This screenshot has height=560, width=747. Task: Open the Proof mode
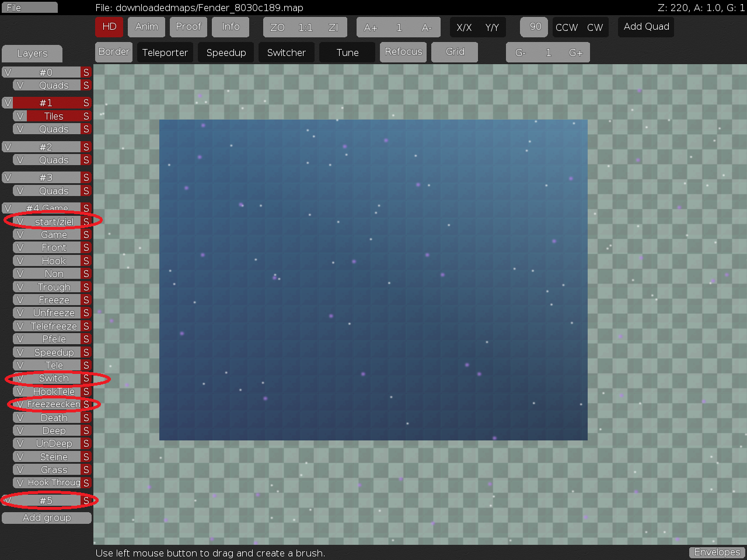(188, 27)
